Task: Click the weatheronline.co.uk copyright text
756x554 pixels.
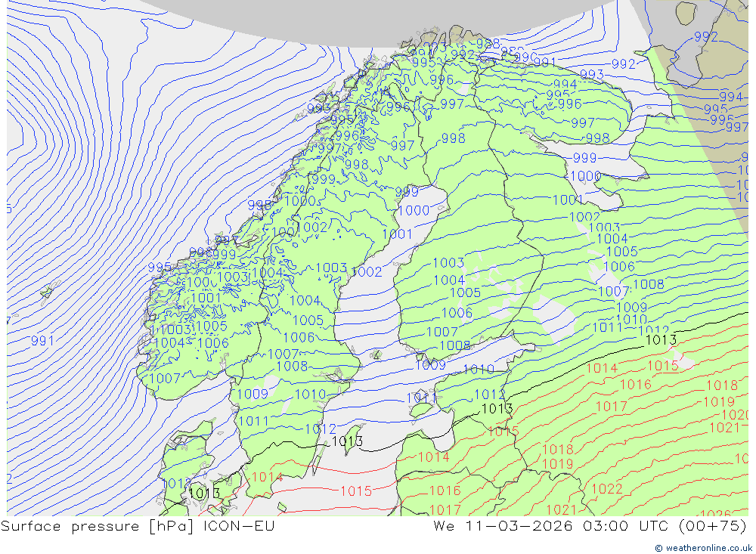Action: (703, 548)
